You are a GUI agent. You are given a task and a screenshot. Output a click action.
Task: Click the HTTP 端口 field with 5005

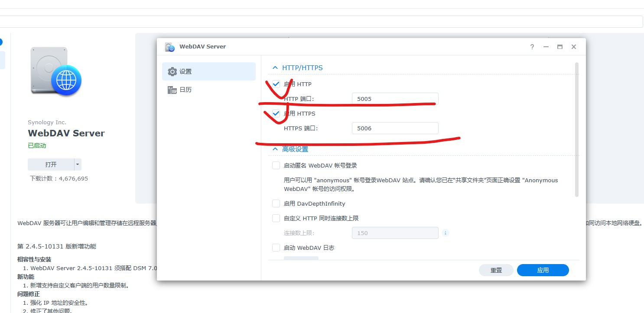[x=395, y=99]
